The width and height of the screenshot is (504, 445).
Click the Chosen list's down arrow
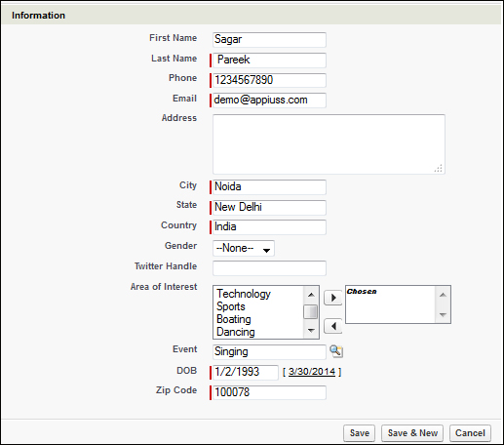(443, 314)
